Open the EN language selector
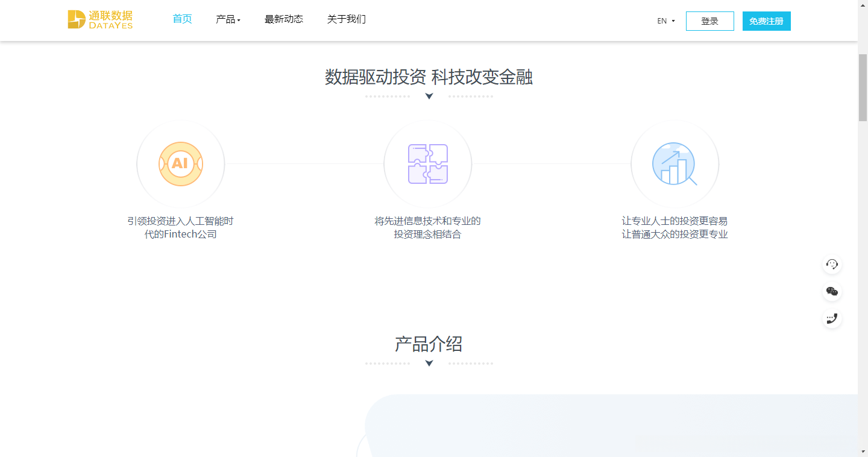The height and width of the screenshot is (457, 868). pyautogui.click(x=665, y=20)
